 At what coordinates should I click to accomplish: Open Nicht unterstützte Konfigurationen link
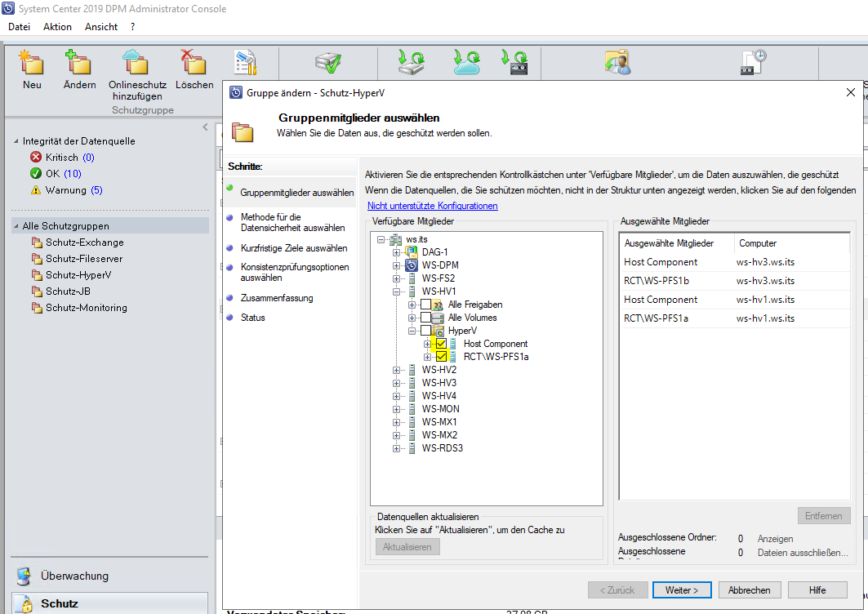[432, 206]
